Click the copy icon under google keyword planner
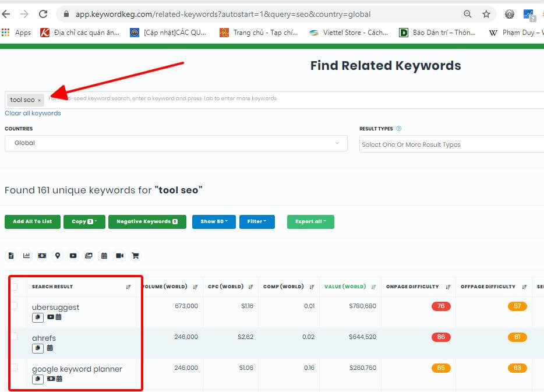Screen dimensions: 544x392 tap(38, 379)
